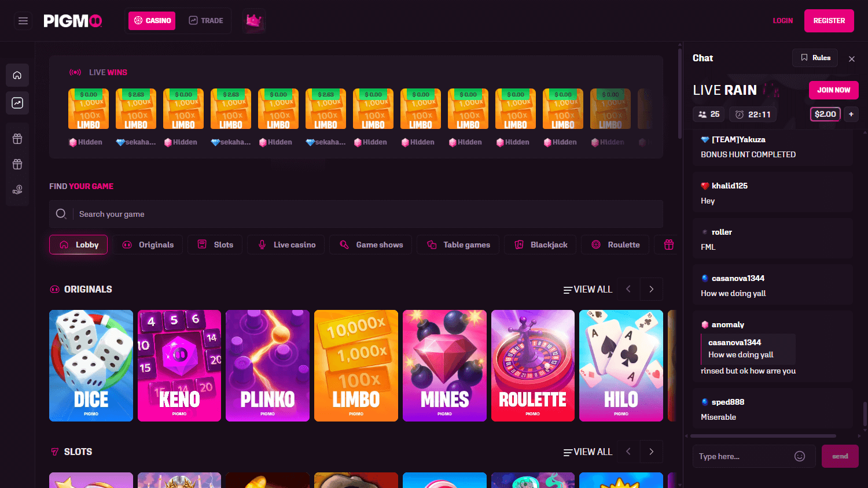Image resolution: width=868 pixels, height=488 pixels.
Task: Open the cashback hand-with-coin icon
Action: pos(17,189)
